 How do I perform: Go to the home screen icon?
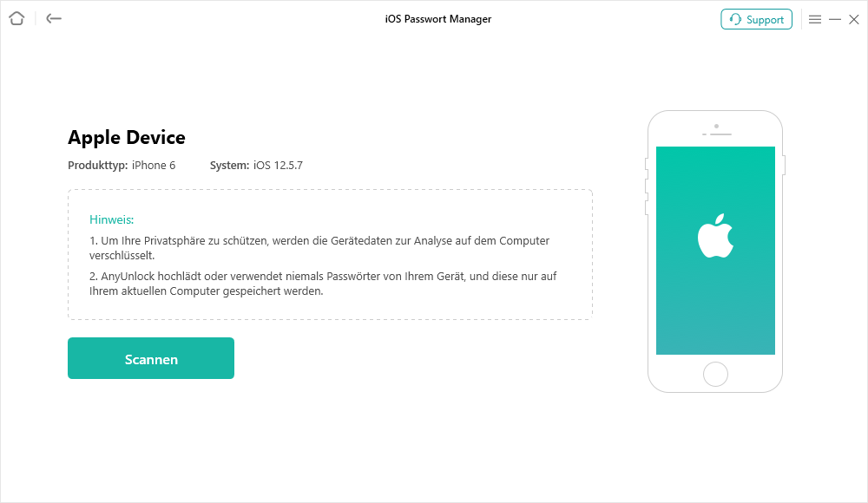pos(16,19)
